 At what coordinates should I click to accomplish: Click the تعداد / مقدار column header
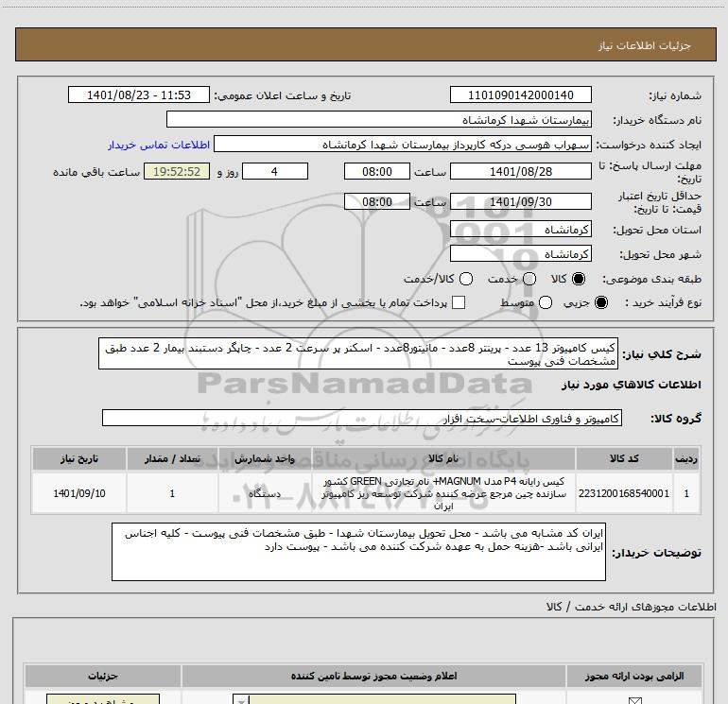[172, 459]
